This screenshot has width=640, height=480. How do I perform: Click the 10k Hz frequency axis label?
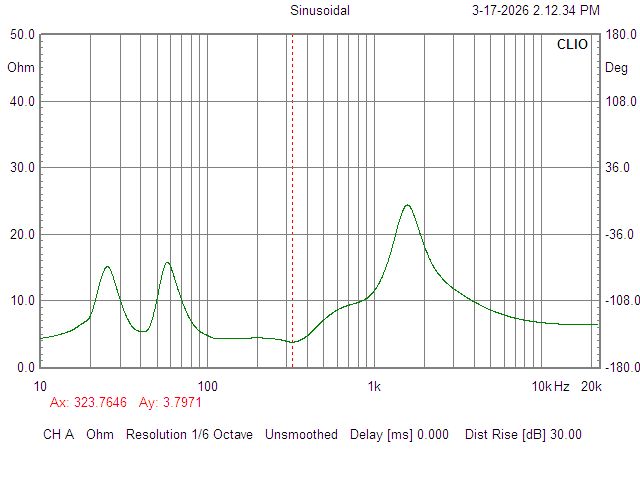coord(549,386)
